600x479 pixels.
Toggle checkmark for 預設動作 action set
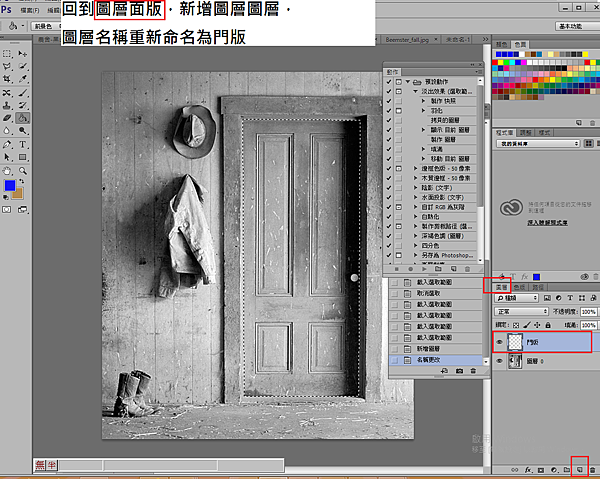[389, 81]
